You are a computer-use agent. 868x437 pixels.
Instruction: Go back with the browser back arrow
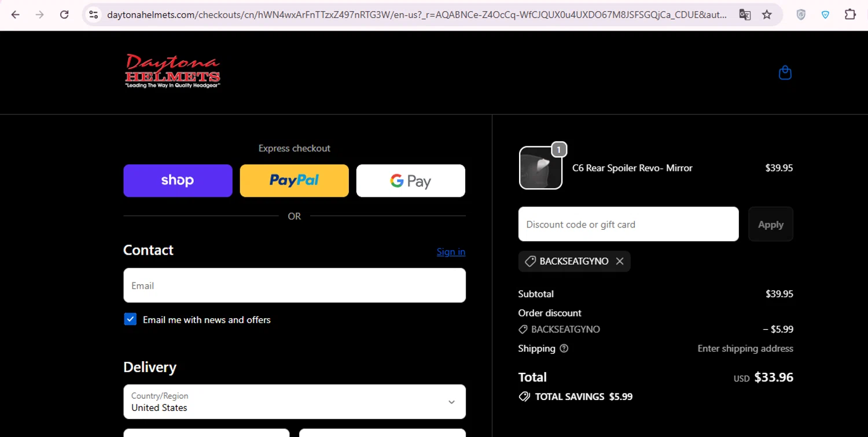click(16, 14)
